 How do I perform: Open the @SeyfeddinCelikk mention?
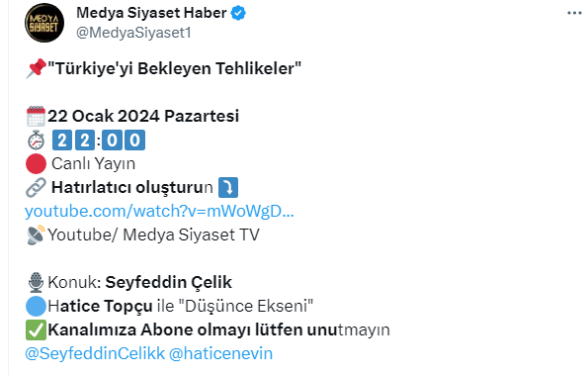coord(95,353)
